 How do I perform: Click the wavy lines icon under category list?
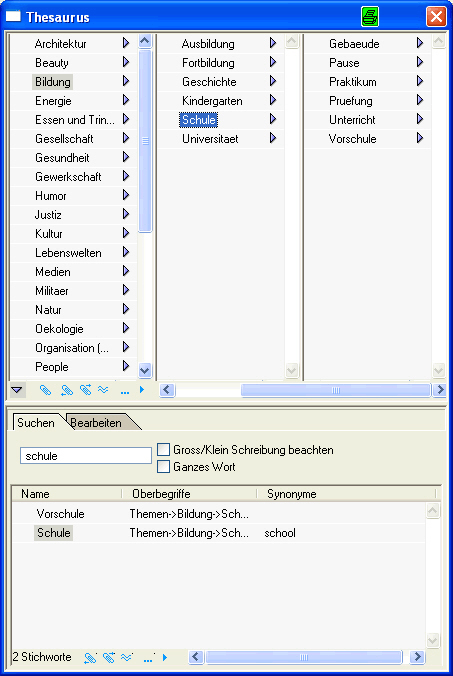[x=103, y=390]
